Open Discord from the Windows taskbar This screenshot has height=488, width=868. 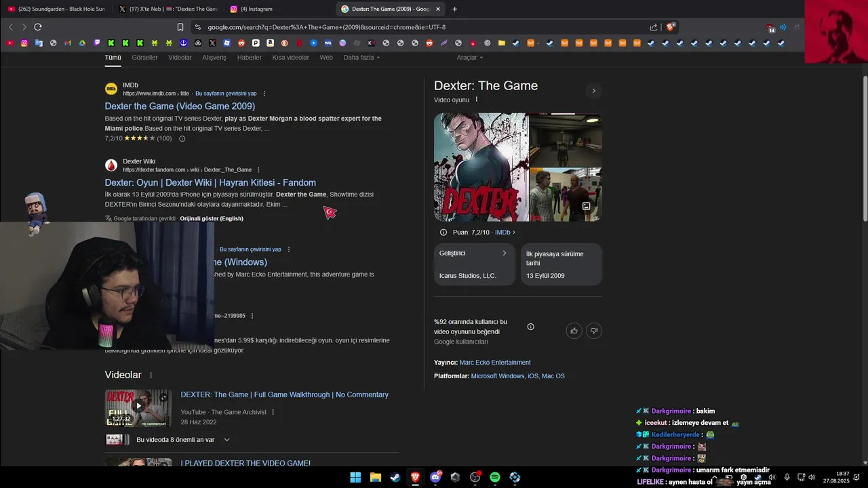435,477
